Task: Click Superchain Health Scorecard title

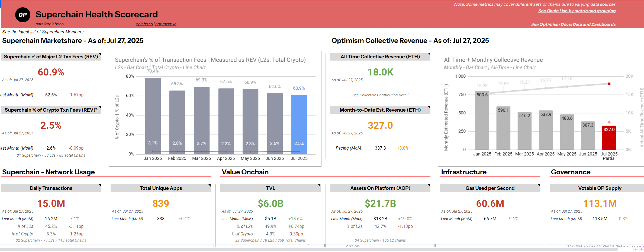Action: [96, 14]
